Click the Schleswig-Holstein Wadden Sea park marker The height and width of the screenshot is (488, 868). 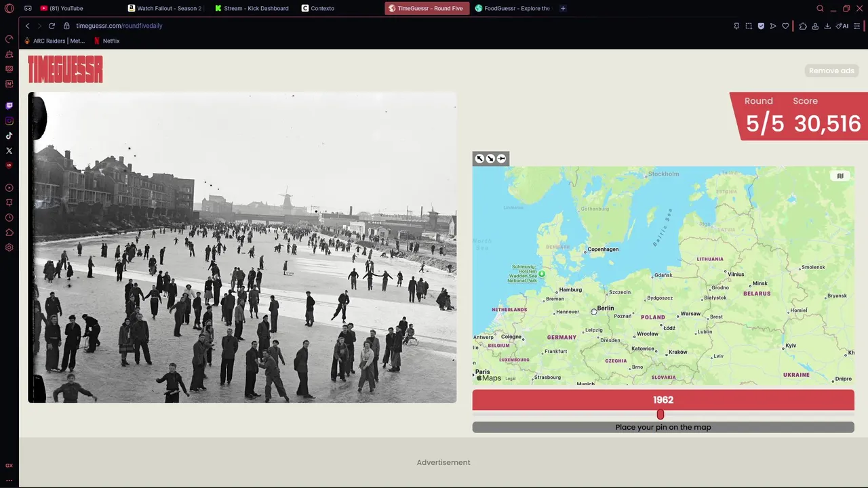[541, 274]
